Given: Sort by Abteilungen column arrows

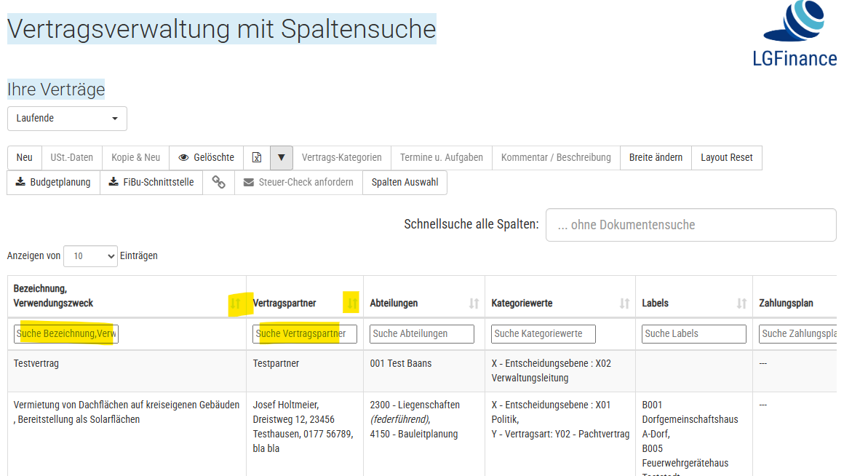Looking at the screenshot, I should click(x=474, y=304).
